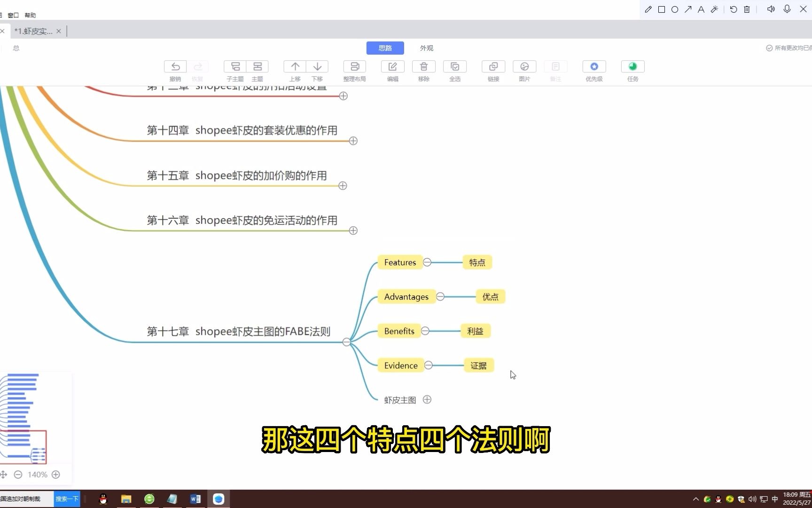Close the *1.虾皮实... document tab
Viewport: 812px width, 508px height.
pyautogui.click(x=59, y=31)
